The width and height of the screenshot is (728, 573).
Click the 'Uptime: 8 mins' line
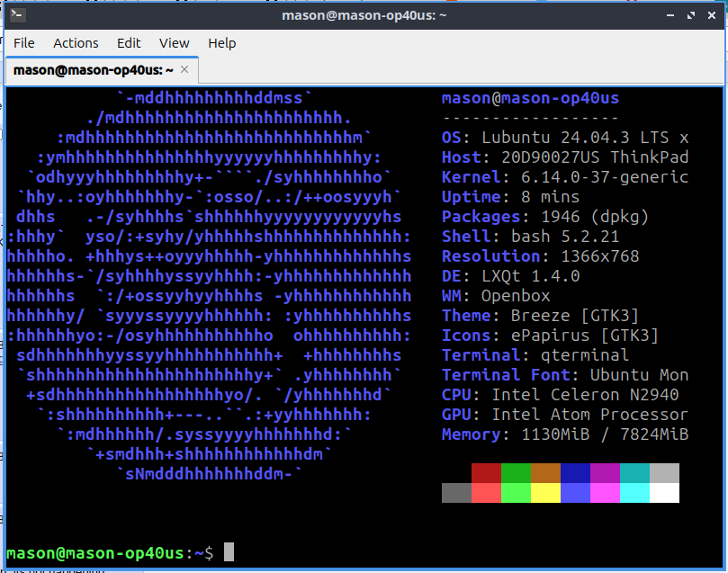coord(511,197)
